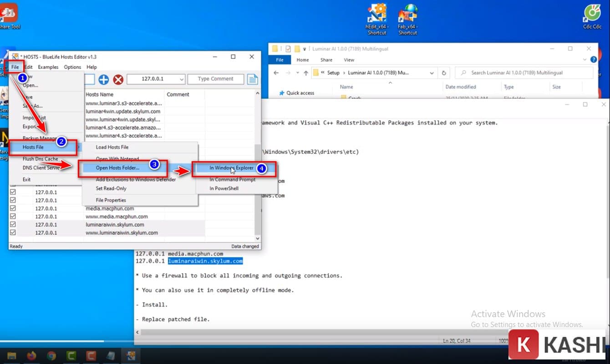Sort by Size column in Explorer

(557, 87)
